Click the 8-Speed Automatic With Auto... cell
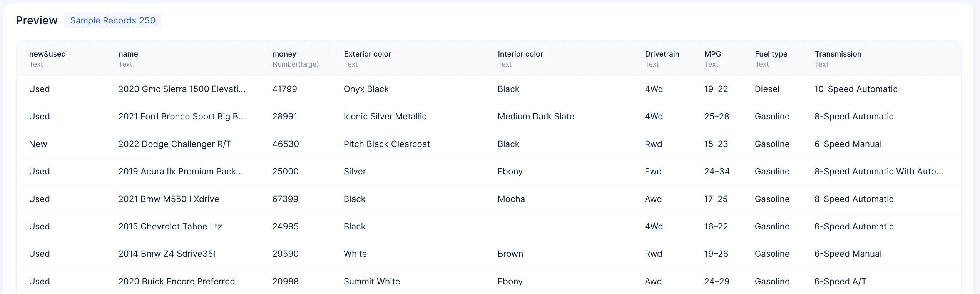Screen dimensions: 980x294 tap(879, 171)
